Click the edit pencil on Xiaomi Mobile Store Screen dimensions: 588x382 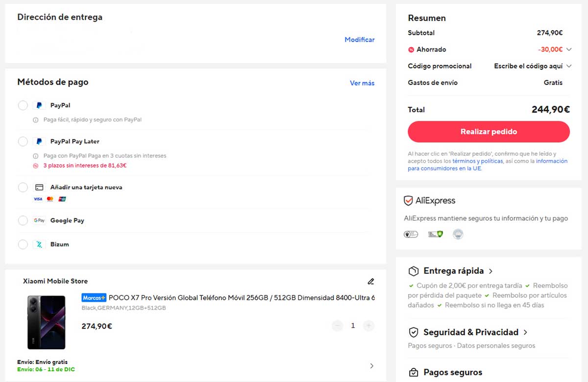[371, 281]
